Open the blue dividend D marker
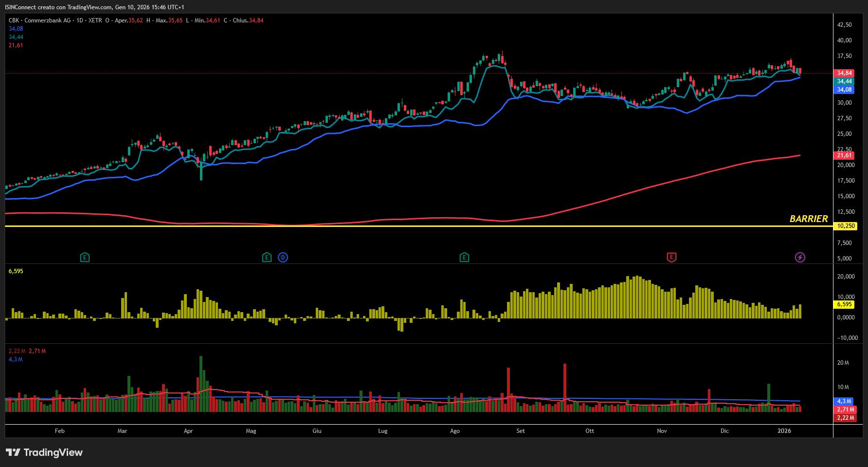 coord(283,257)
